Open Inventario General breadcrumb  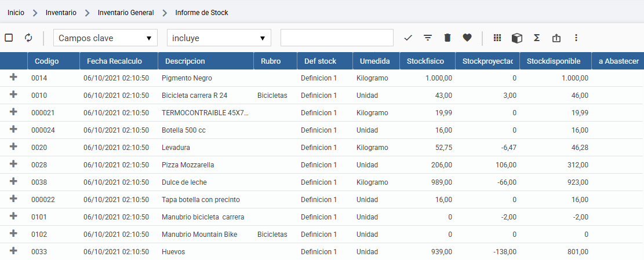[126, 13]
